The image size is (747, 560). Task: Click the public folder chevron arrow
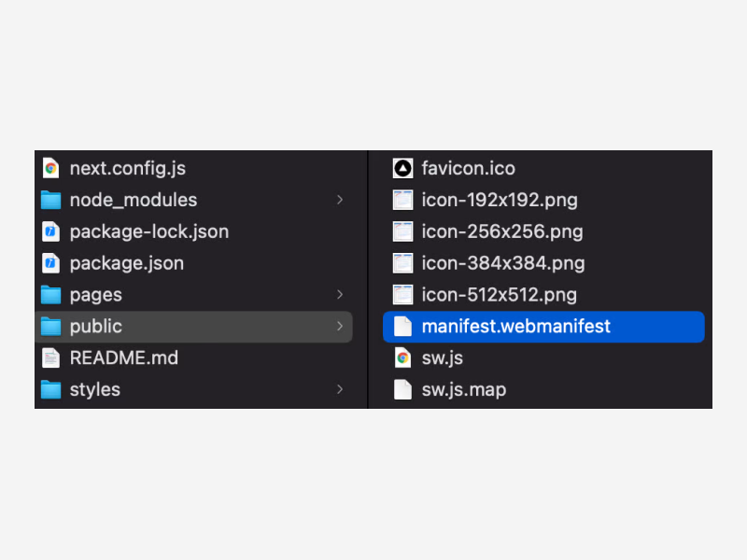[340, 327]
